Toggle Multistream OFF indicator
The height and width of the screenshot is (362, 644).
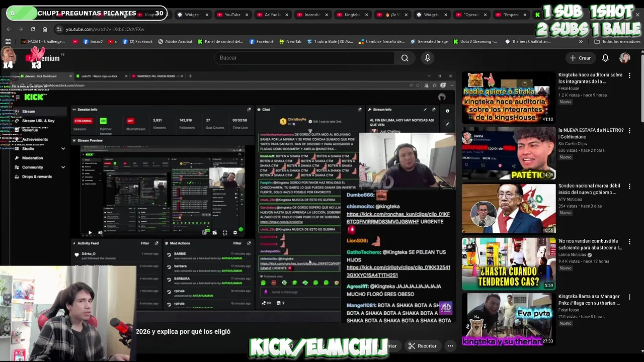(x=130, y=121)
